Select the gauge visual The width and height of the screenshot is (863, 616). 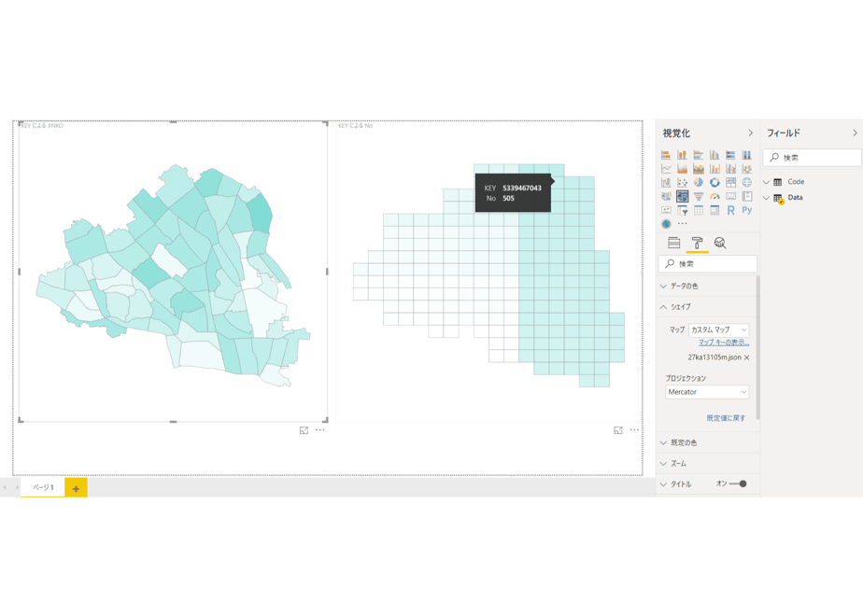tap(714, 196)
